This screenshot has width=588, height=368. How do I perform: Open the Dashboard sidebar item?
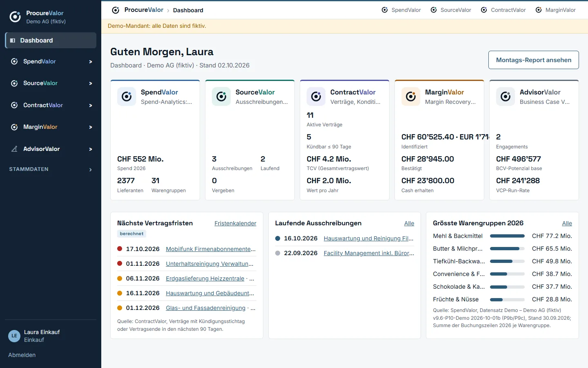51,40
